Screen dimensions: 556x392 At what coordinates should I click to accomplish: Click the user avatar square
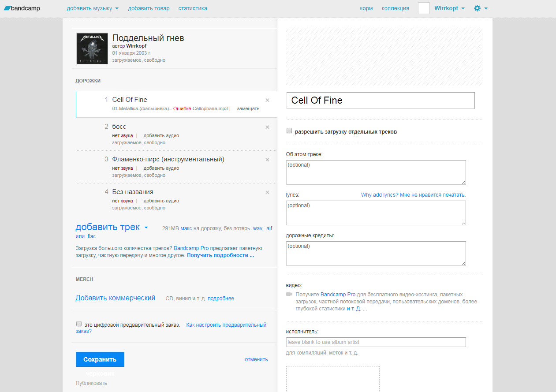424,8
